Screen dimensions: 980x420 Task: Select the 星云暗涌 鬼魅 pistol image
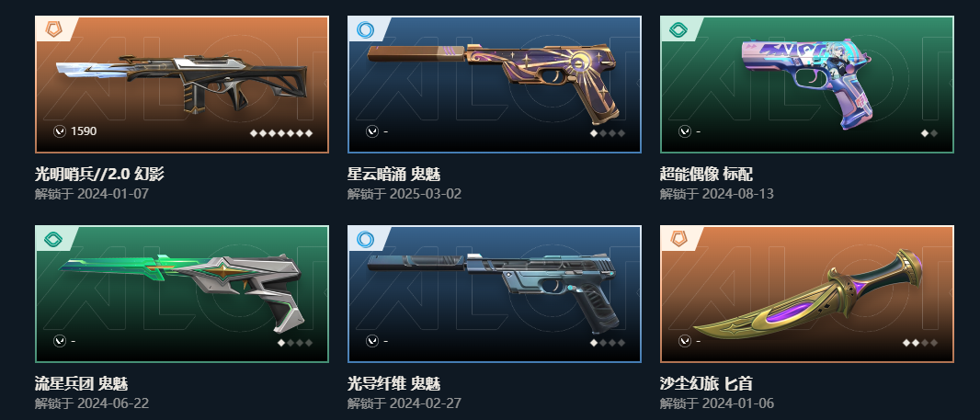tap(493, 81)
